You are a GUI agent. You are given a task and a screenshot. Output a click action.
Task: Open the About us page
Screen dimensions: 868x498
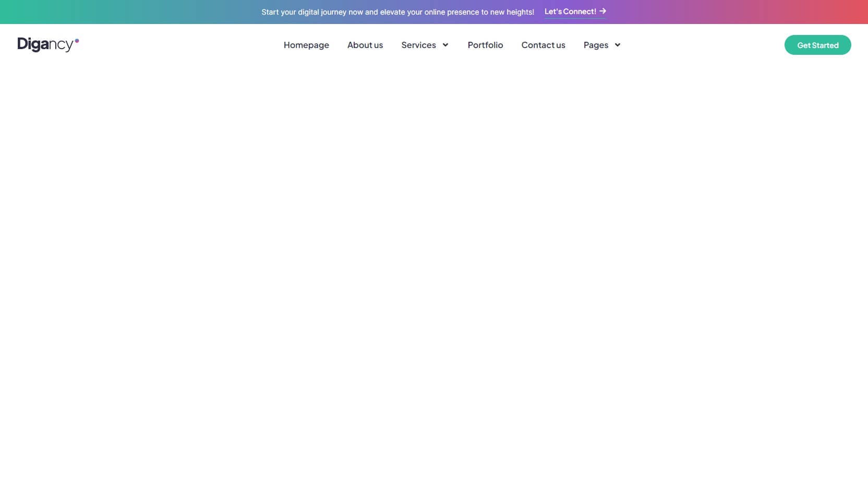pyautogui.click(x=365, y=45)
